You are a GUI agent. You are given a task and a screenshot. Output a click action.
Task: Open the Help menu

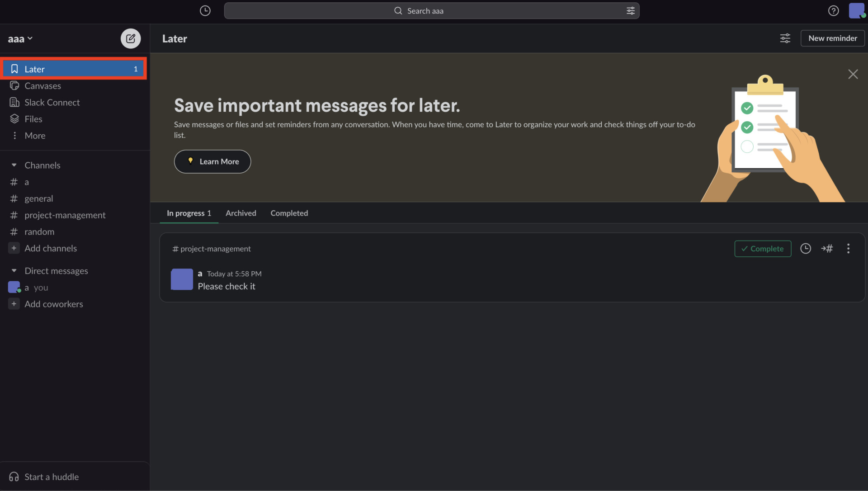(834, 10)
